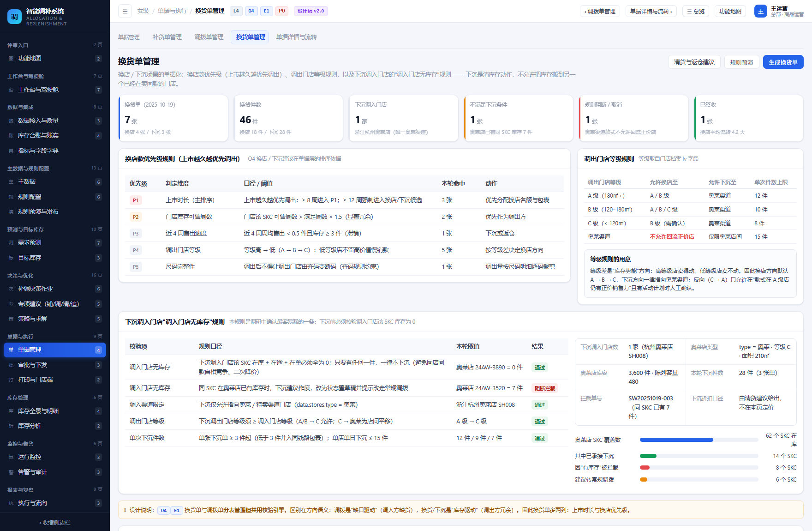Viewport: 812px width, 531px height.
Task: Click the 单据与执行 breadcrumb link
Action: point(172,11)
